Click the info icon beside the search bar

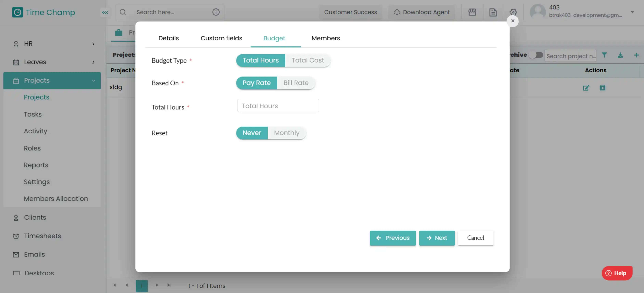216,12
